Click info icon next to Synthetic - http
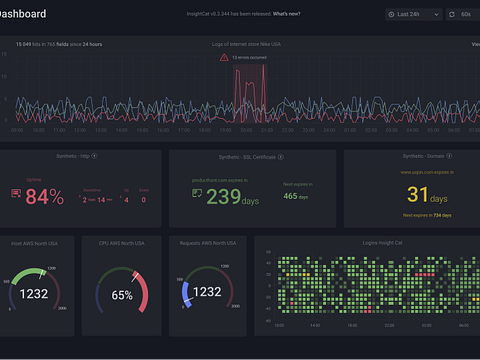The width and height of the screenshot is (480, 360). [94, 156]
